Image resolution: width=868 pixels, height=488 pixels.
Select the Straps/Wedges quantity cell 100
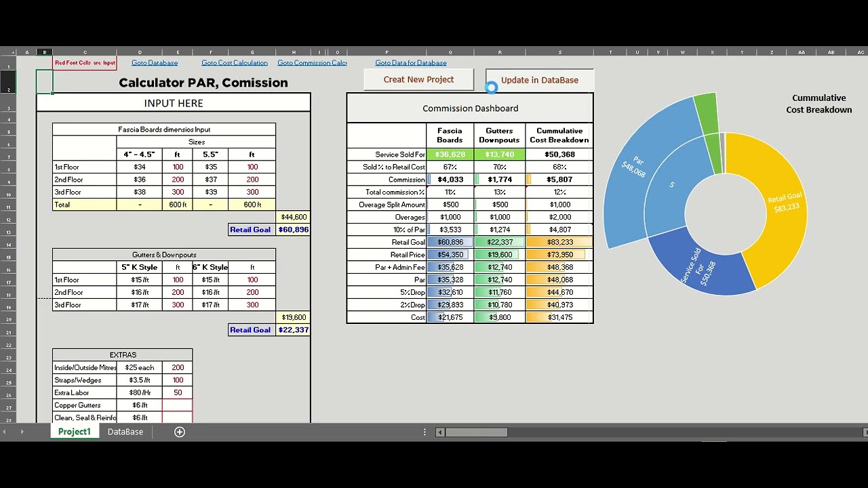coord(178,380)
